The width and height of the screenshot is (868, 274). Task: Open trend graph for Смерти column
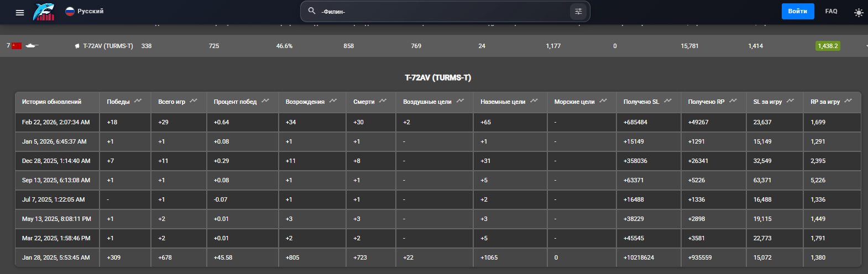[383, 101]
